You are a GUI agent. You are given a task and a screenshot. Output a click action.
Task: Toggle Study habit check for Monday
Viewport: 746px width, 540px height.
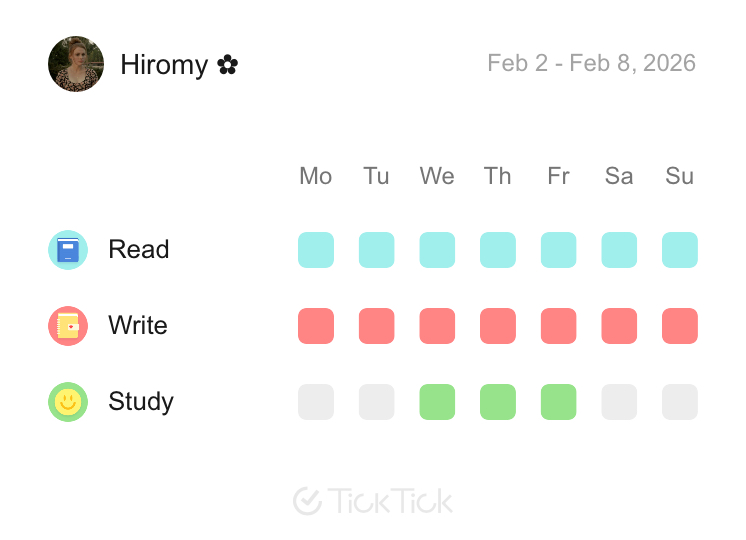point(316,402)
